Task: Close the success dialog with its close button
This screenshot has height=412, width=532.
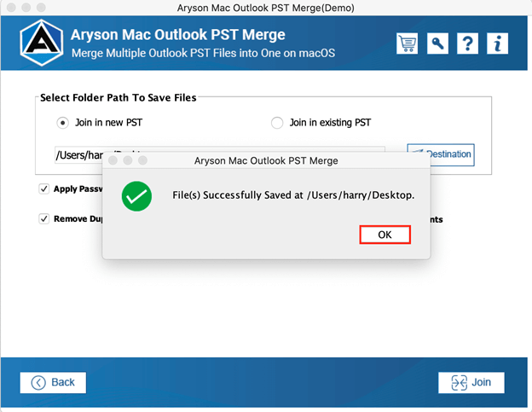Action: pos(113,160)
